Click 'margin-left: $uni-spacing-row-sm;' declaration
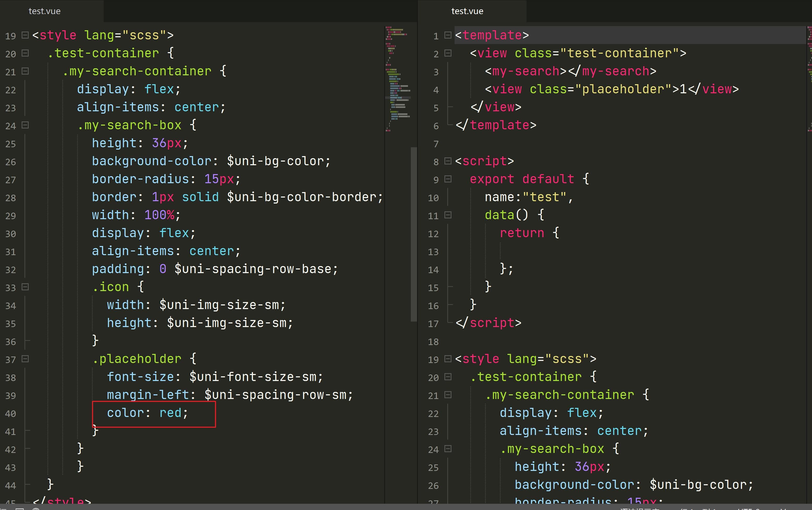The image size is (812, 510). [x=230, y=395]
